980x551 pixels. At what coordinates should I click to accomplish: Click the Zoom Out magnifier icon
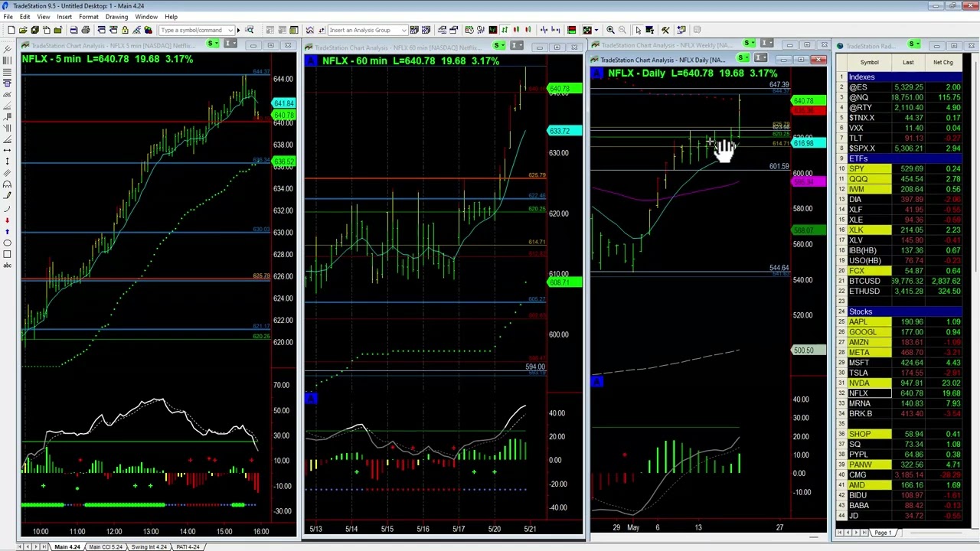(x=622, y=30)
